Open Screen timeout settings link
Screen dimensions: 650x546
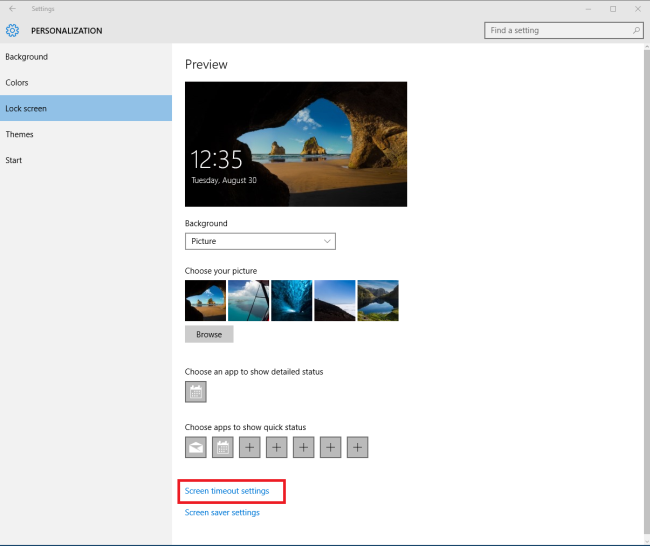[x=227, y=491]
